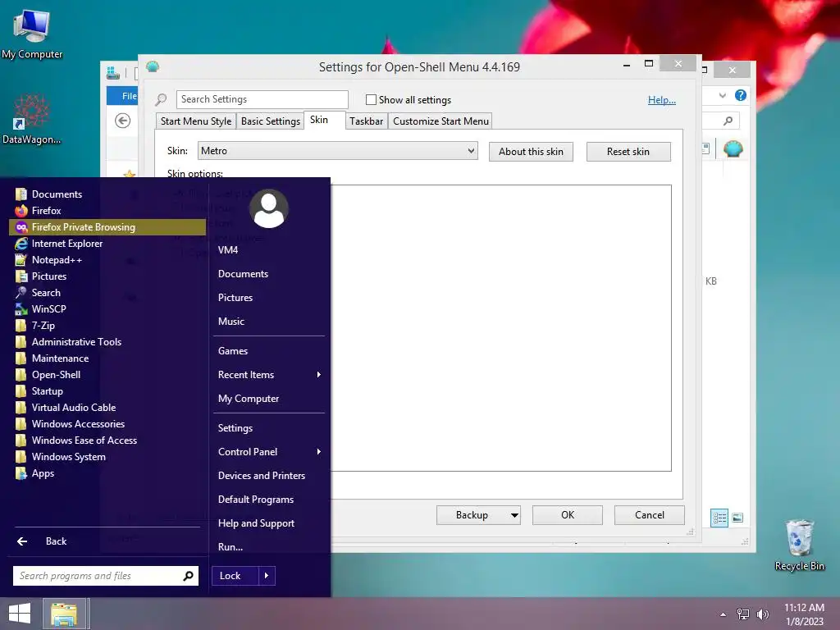The image size is (840, 630).
Task: Click the Lock button
Action: pyautogui.click(x=235, y=576)
